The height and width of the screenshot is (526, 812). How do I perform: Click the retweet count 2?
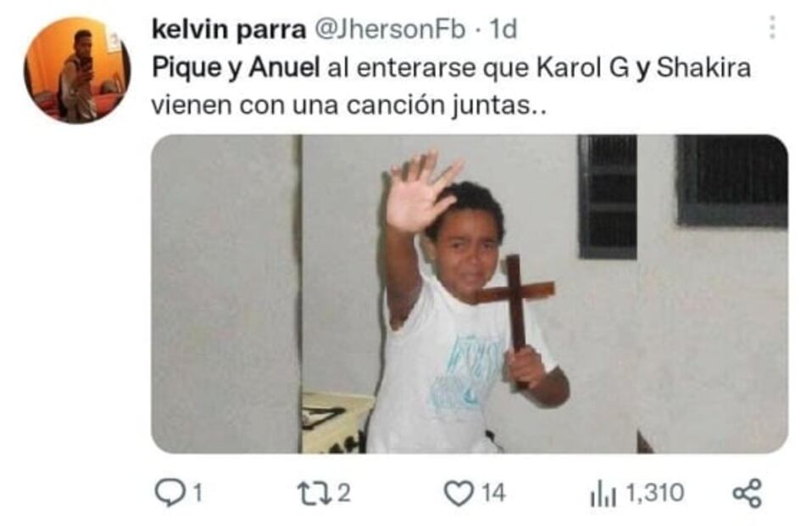pos(344,493)
